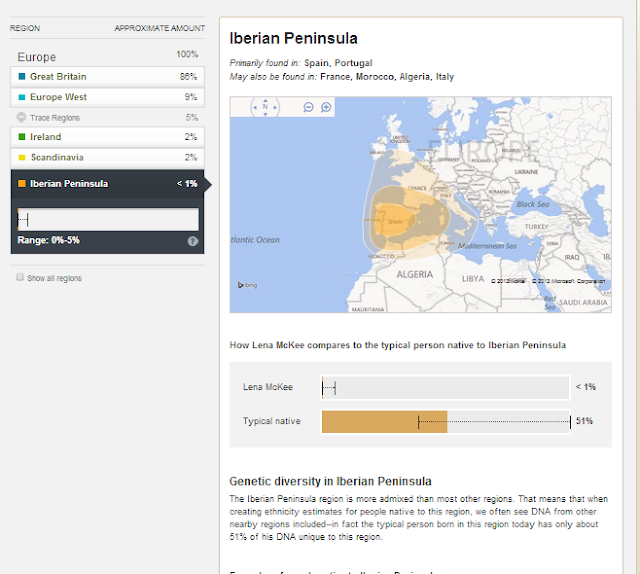
Task: Click the Range help question mark icon
Action: 192,241
